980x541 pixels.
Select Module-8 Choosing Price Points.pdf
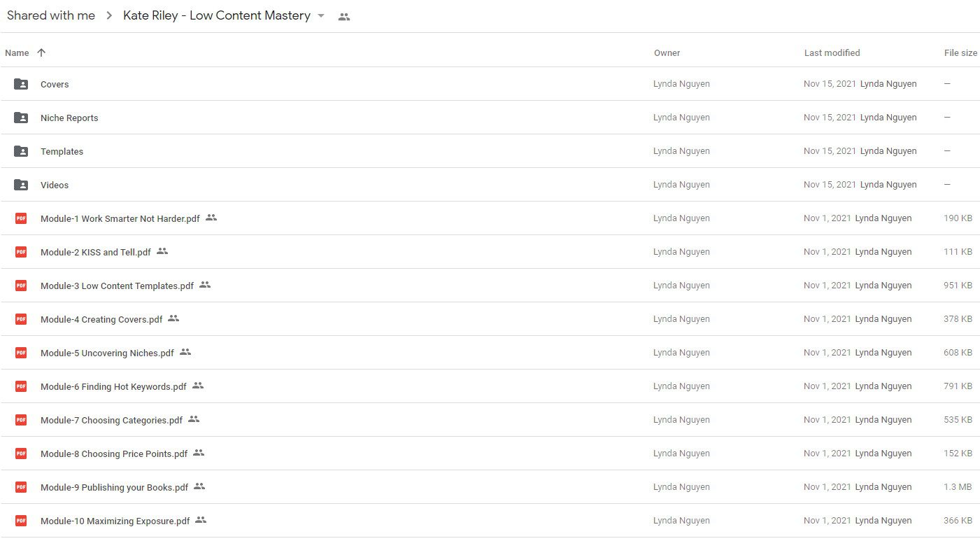tap(114, 454)
